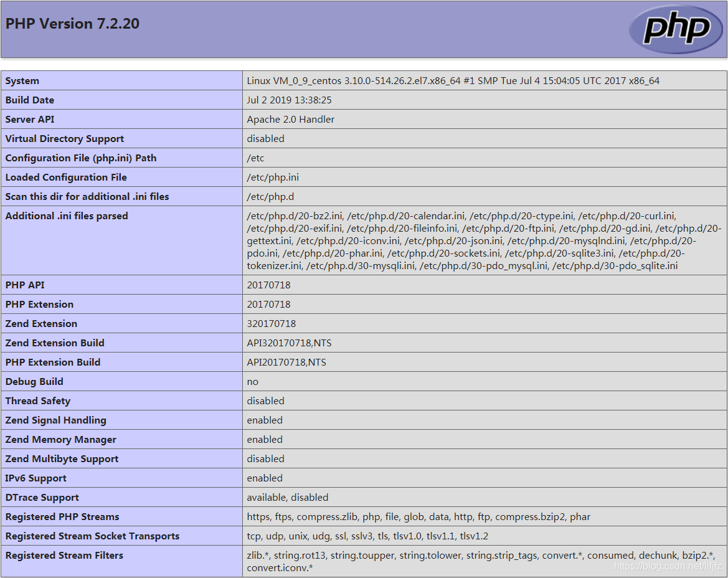Click 'Zend Signal Handling' label

coord(55,420)
